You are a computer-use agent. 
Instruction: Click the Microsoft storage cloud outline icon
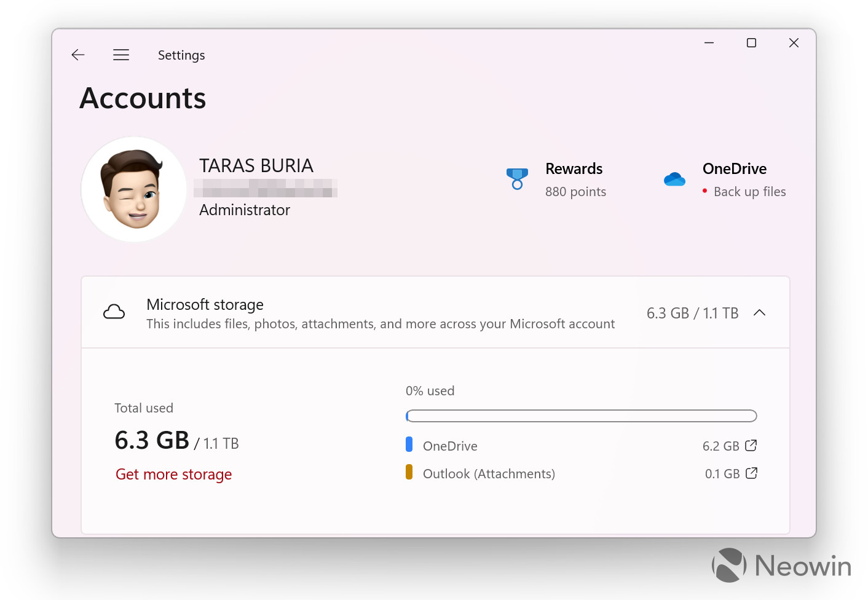pyautogui.click(x=114, y=312)
